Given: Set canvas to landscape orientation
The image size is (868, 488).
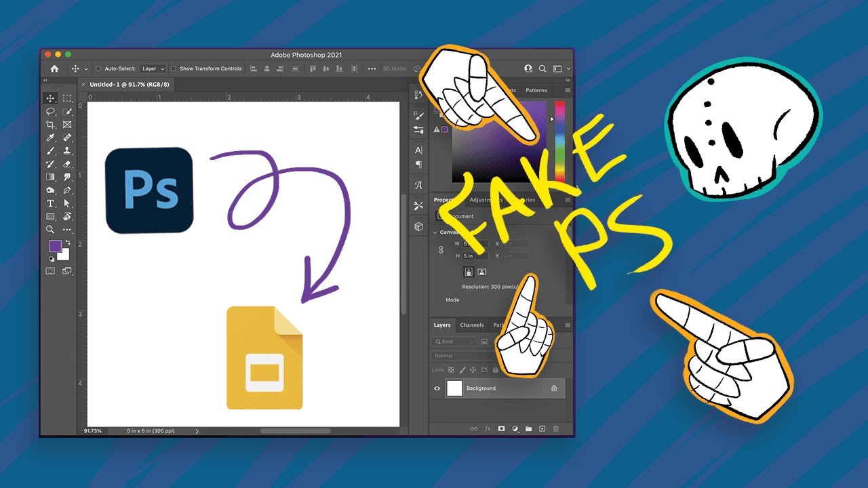Looking at the screenshot, I should click(481, 272).
